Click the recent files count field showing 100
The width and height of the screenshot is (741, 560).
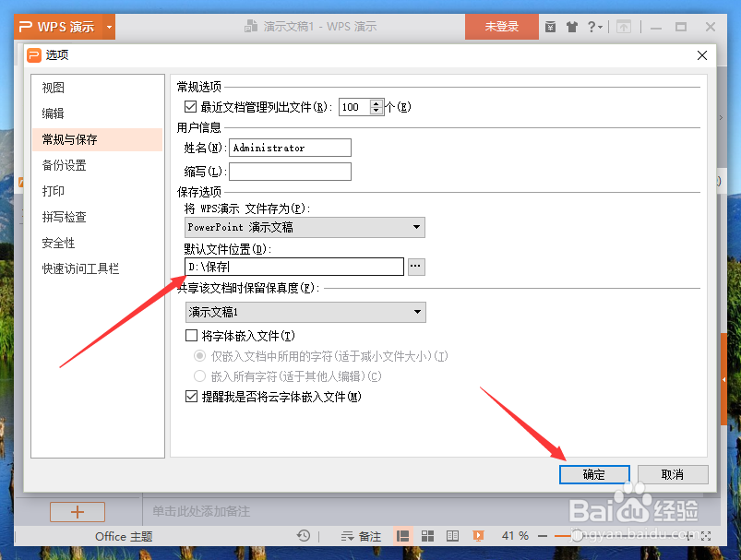pyautogui.click(x=354, y=107)
